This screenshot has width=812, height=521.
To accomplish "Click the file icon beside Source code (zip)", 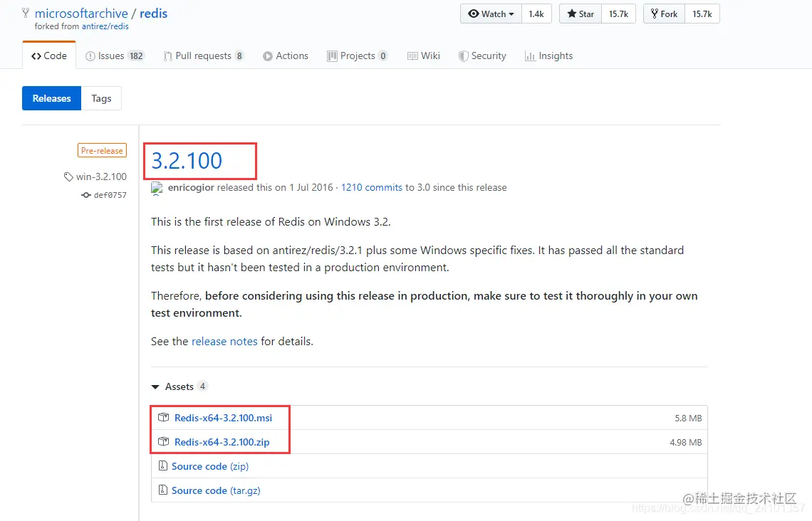I will [162, 465].
